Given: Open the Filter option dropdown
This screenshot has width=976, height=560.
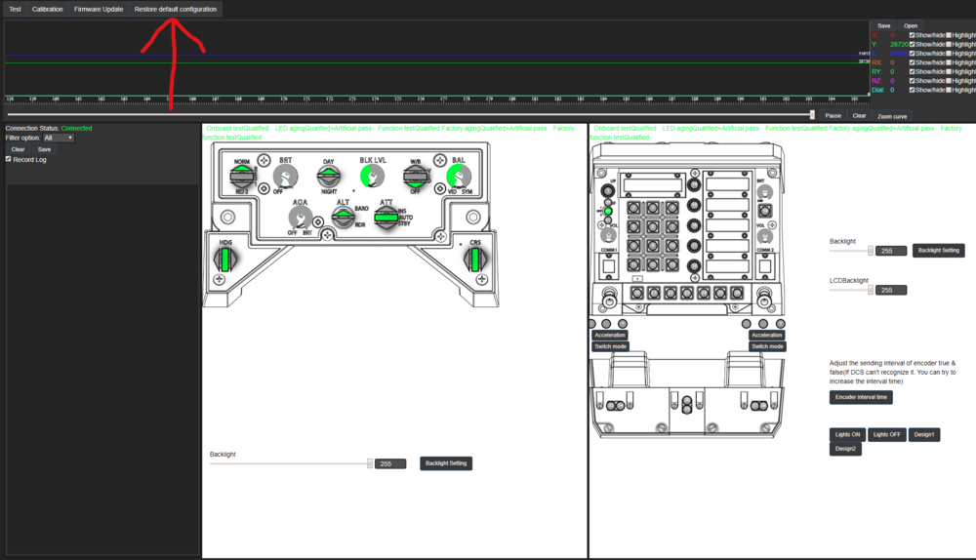Looking at the screenshot, I should 58,139.
